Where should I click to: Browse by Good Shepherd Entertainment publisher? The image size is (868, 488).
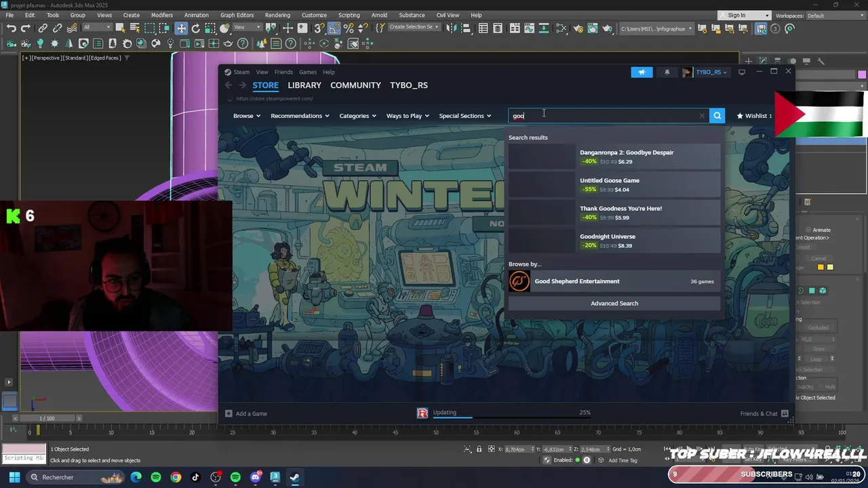click(x=614, y=281)
